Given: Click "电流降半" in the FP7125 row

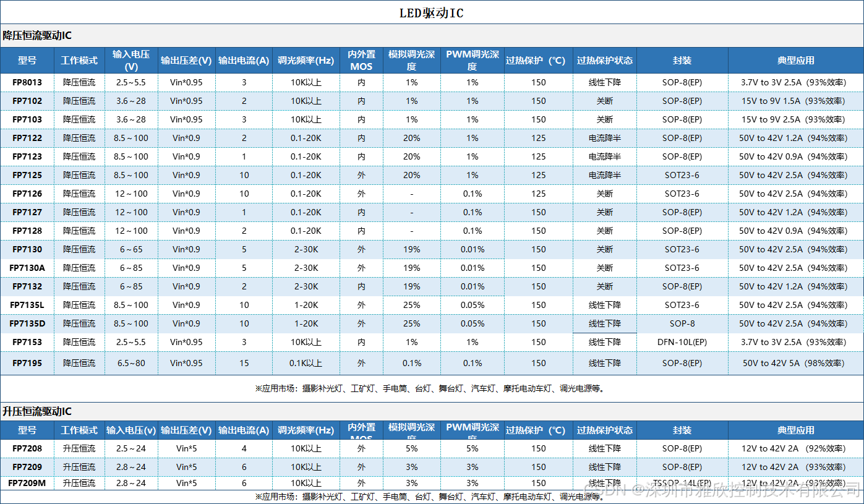Looking at the screenshot, I should [x=605, y=175].
